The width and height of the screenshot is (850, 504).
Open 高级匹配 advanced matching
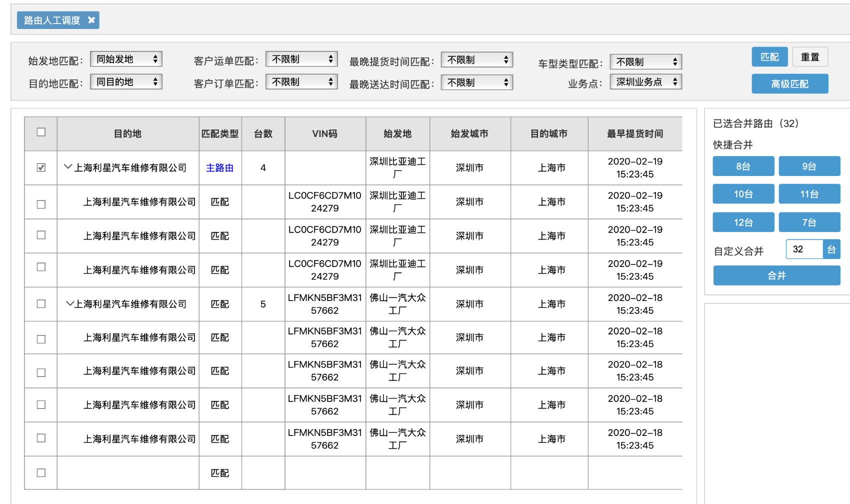click(x=789, y=83)
